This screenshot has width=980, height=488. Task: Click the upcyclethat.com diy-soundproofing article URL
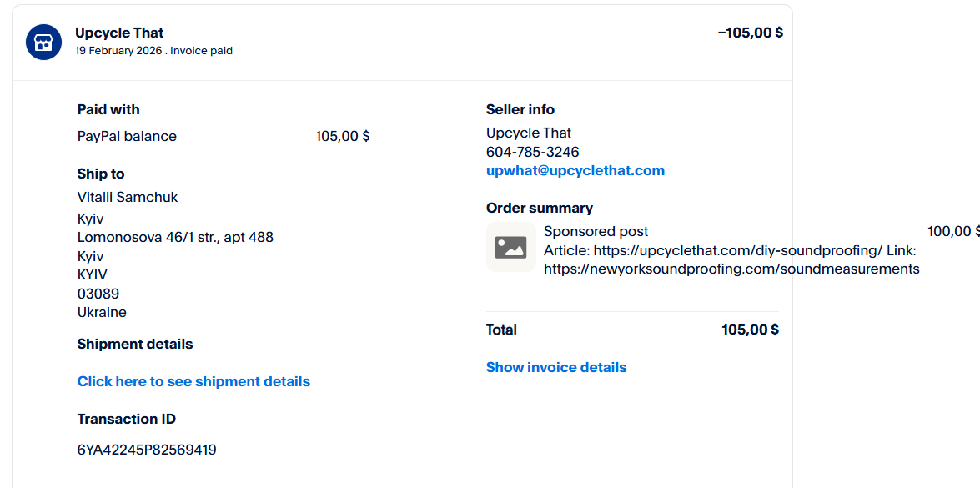coord(737,250)
